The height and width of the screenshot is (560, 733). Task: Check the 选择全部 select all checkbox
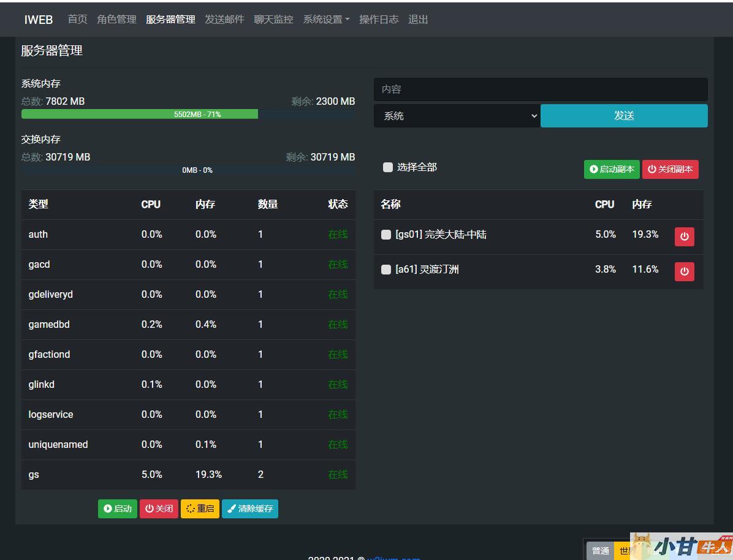coord(388,167)
